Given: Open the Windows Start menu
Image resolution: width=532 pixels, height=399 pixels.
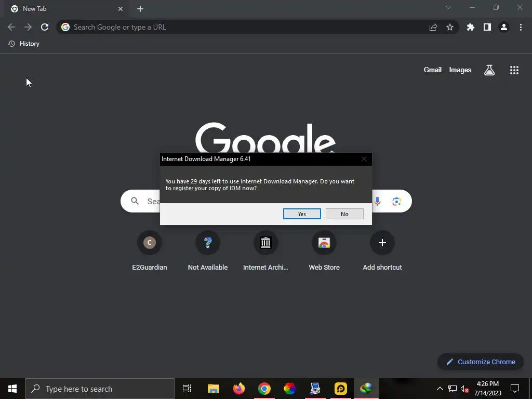Looking at the screenshot, I should pos(12,389).
